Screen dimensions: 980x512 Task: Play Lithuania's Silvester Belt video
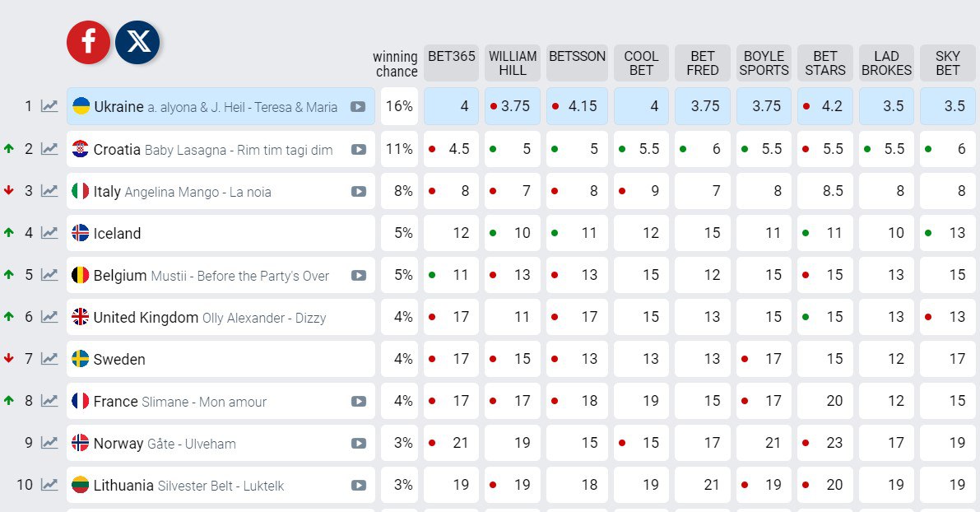click(358, 485)
